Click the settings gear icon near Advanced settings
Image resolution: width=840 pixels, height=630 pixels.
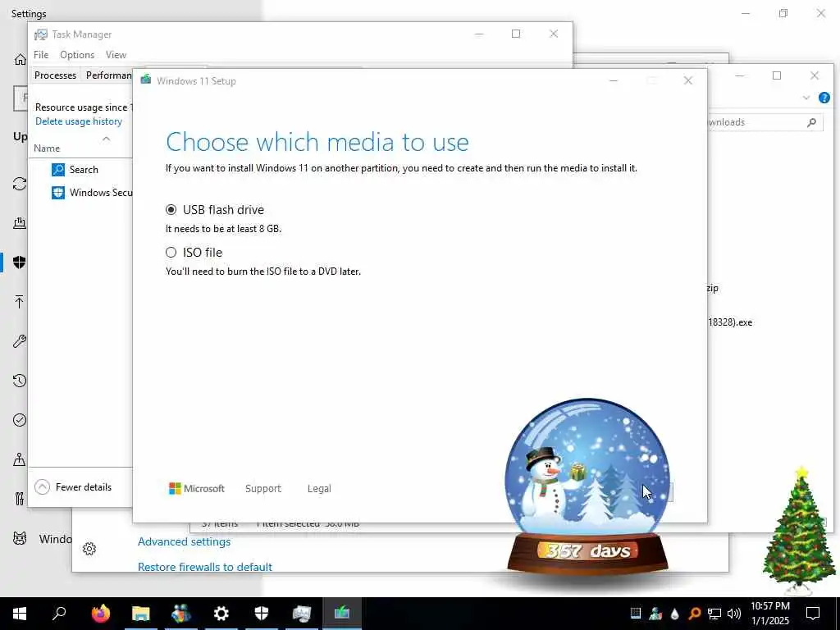coord(89,549)
